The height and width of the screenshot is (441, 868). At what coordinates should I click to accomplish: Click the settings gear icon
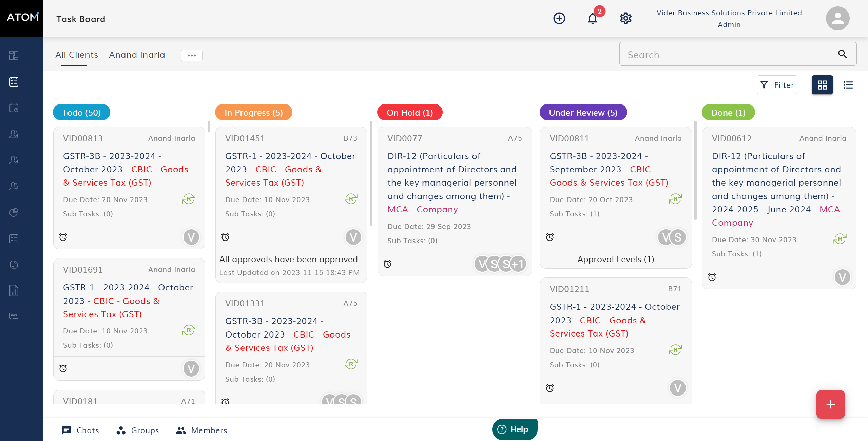[x=625, y=18]
